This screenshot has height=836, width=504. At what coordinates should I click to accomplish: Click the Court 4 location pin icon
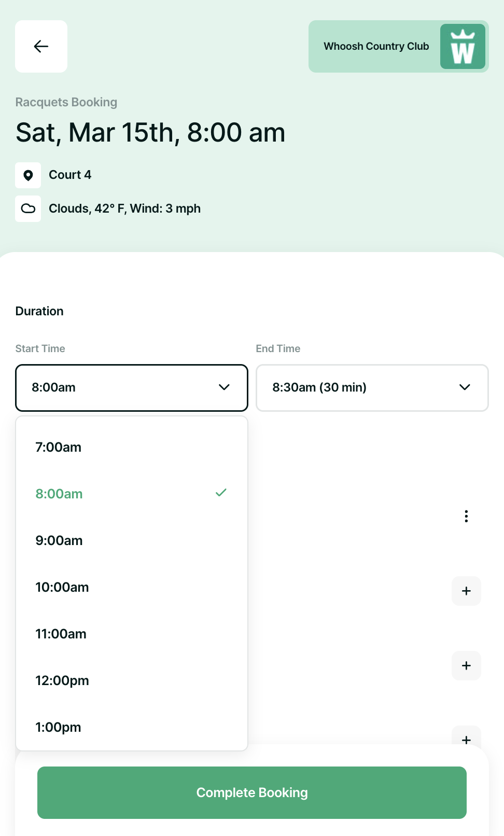pos(28,175)
